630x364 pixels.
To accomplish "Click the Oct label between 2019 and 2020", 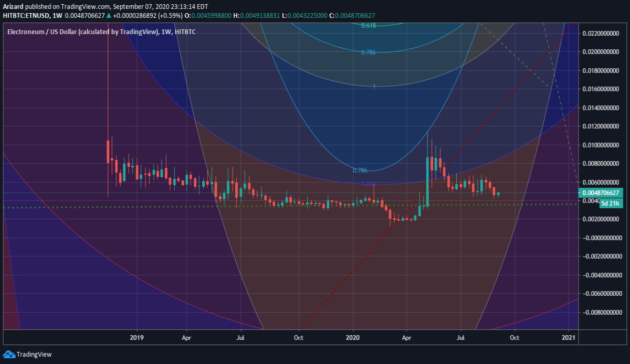I will [298, 338].
